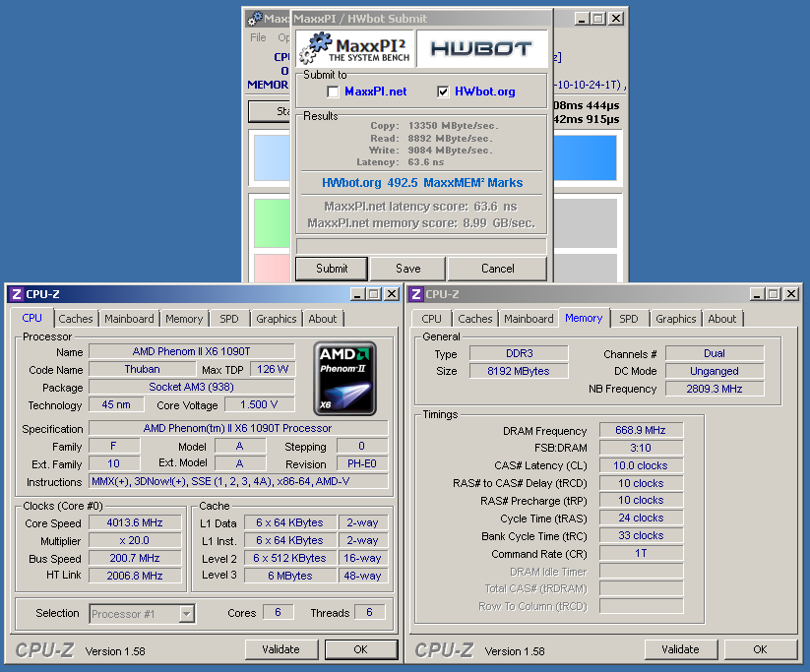Click the Max TDP 126 W value
The image size is (810, 672).
273,369
